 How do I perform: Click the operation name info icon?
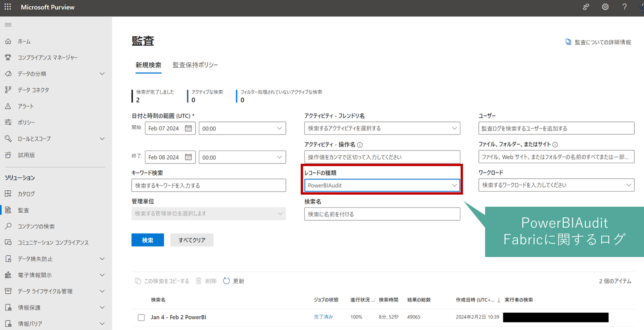360,145
